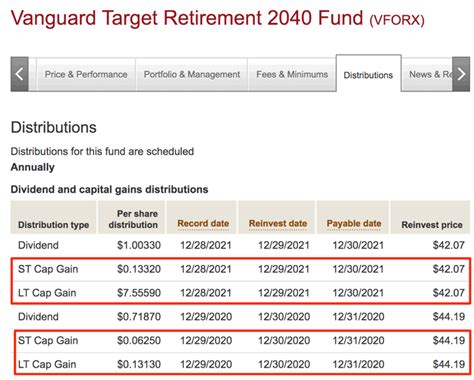The width and height of the screenshot is (474, 380).
Task: Click $42.07 reinvest price in Dividend row
Action: click(x=449, y=245)
